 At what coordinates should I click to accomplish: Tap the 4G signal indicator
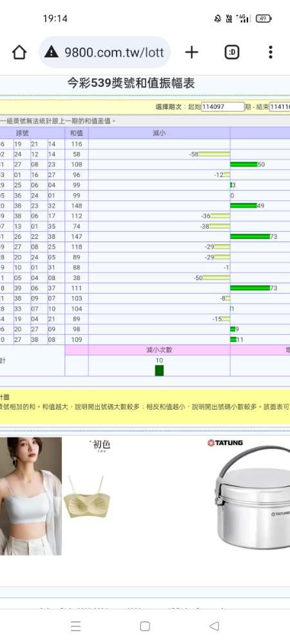(x=244, y=19)
